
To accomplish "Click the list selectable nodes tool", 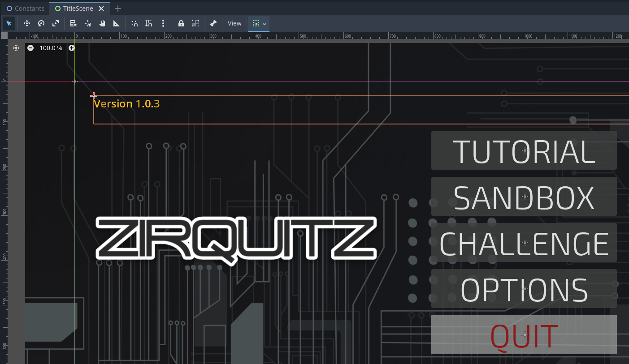I will (x=74, y=23).
